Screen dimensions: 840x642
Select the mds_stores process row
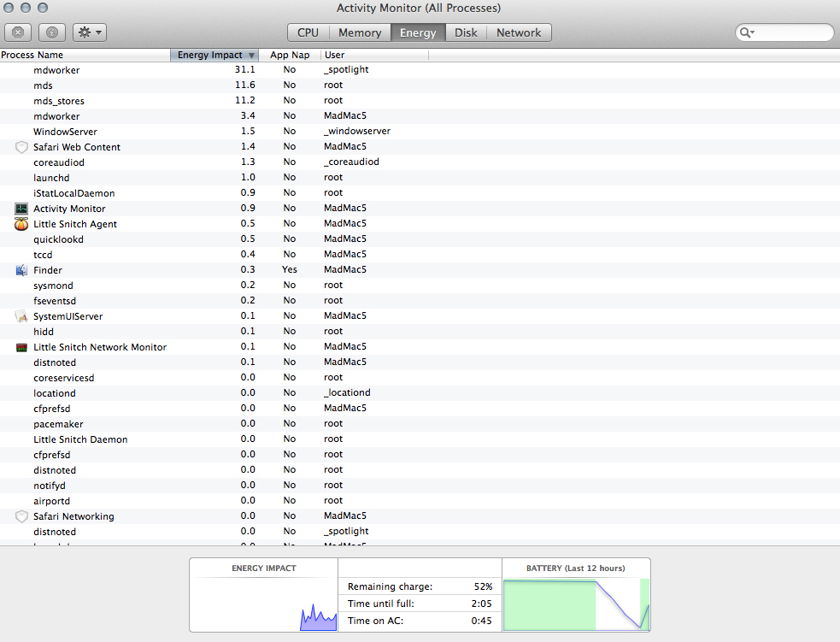(x=420, y=101)
